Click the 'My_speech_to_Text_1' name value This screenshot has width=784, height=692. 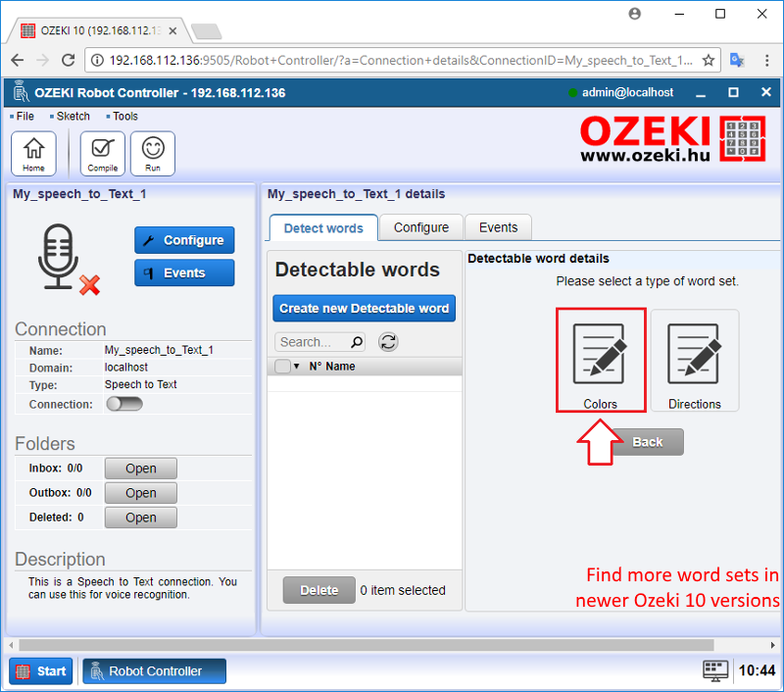[x=159, y=350]
